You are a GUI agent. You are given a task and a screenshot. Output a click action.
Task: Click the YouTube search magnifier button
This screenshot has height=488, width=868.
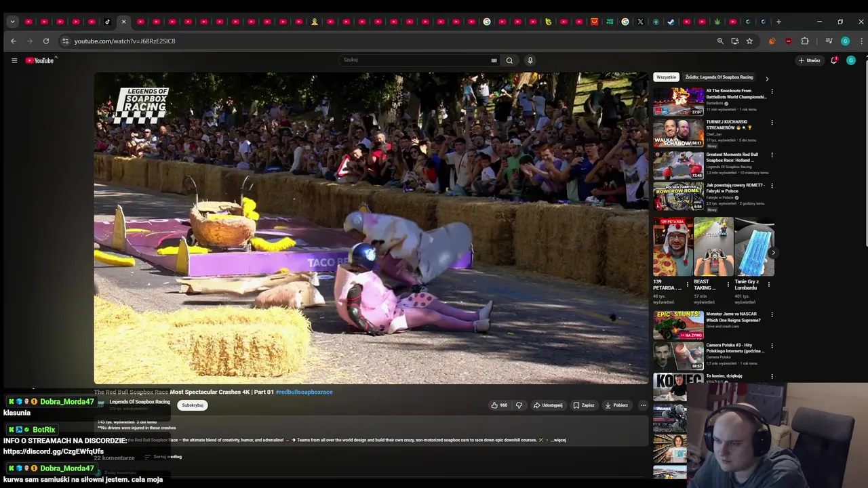[x=509, y=60]
